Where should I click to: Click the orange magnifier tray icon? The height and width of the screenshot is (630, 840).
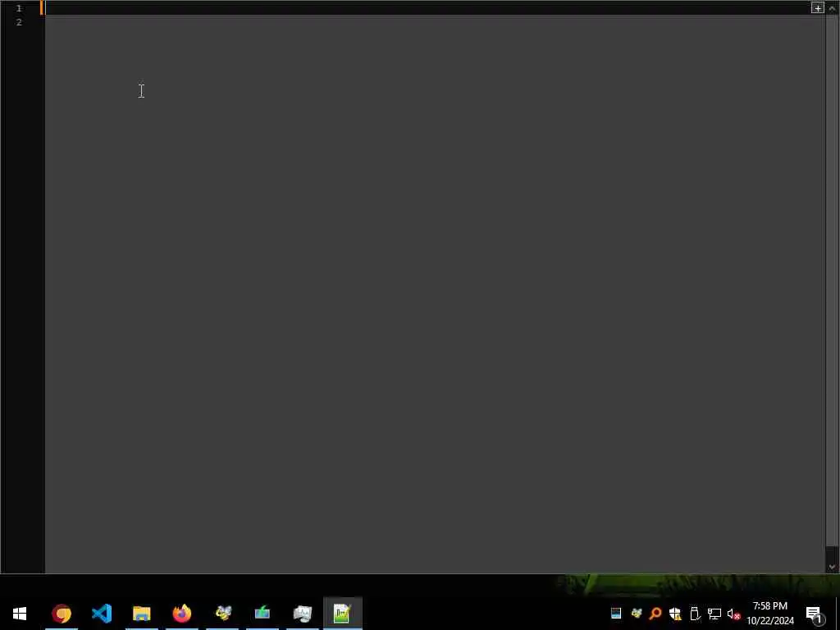(x=655, y=614)
